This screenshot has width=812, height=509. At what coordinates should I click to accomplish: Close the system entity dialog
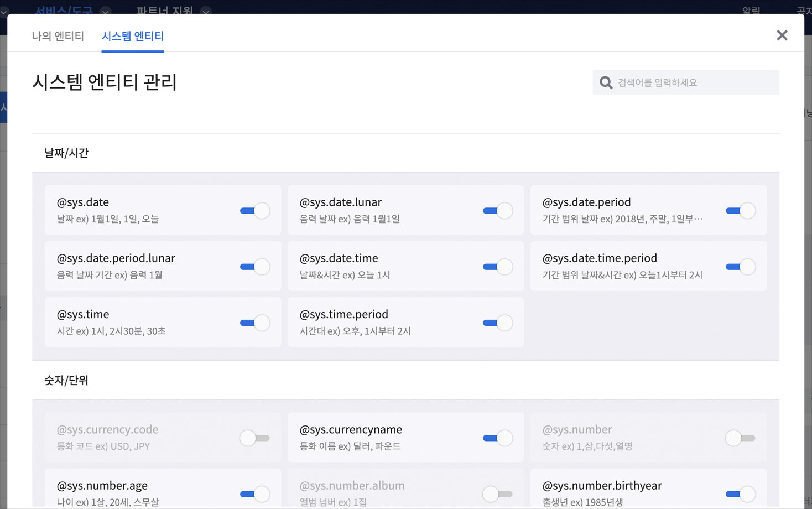pos(782,35)
